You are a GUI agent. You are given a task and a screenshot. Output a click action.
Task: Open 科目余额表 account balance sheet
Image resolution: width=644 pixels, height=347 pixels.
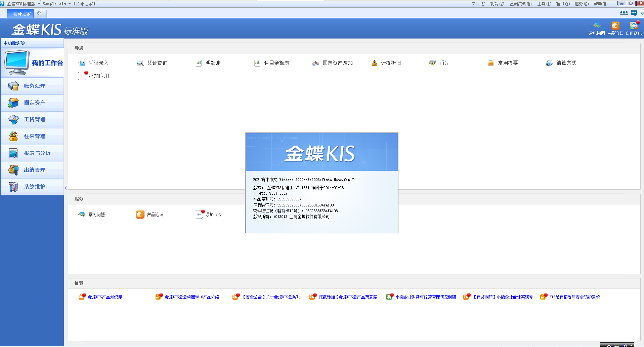257,63
